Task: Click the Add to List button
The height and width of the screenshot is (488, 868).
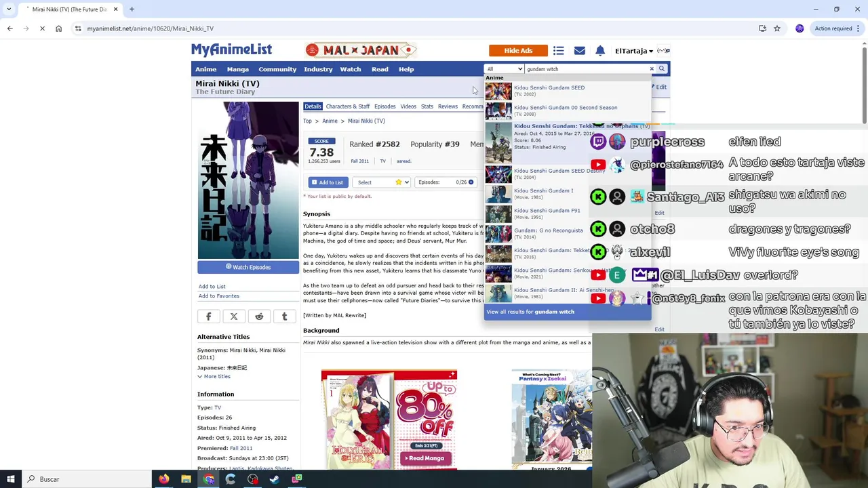Action: (328, 182)
